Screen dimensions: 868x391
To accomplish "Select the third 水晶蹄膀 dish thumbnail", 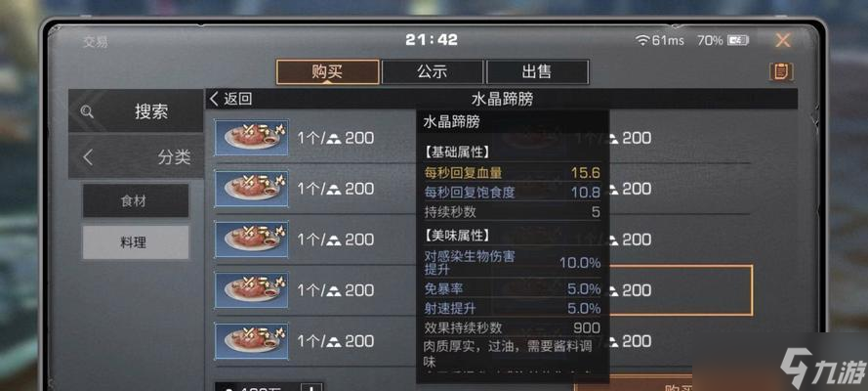I will (x=252, y=239).
